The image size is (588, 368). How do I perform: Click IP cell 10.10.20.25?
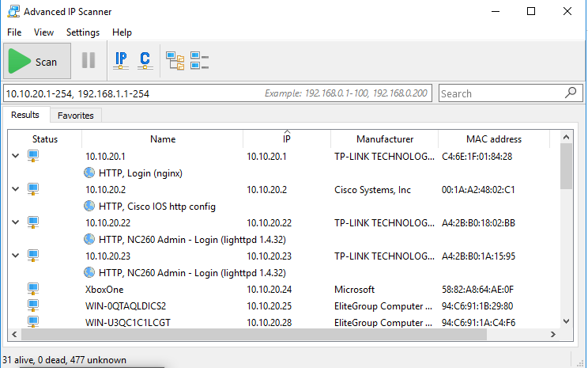(269, 305)
